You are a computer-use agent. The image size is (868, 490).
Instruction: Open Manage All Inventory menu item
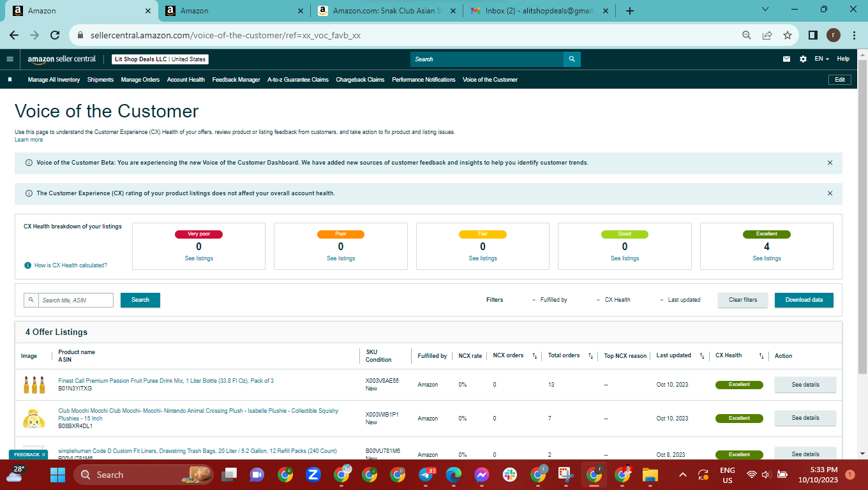[54, 80]
